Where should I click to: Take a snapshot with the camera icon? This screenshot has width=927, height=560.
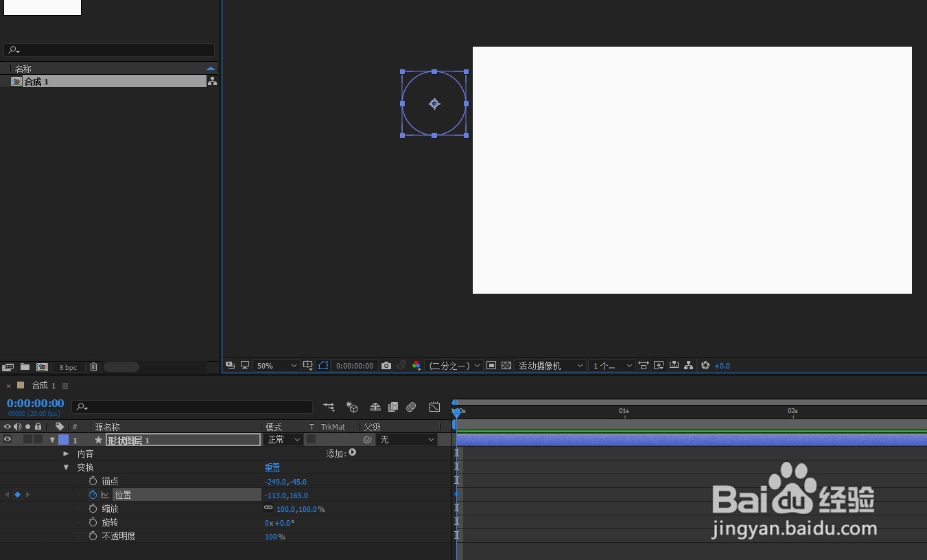tap(386, 366)
